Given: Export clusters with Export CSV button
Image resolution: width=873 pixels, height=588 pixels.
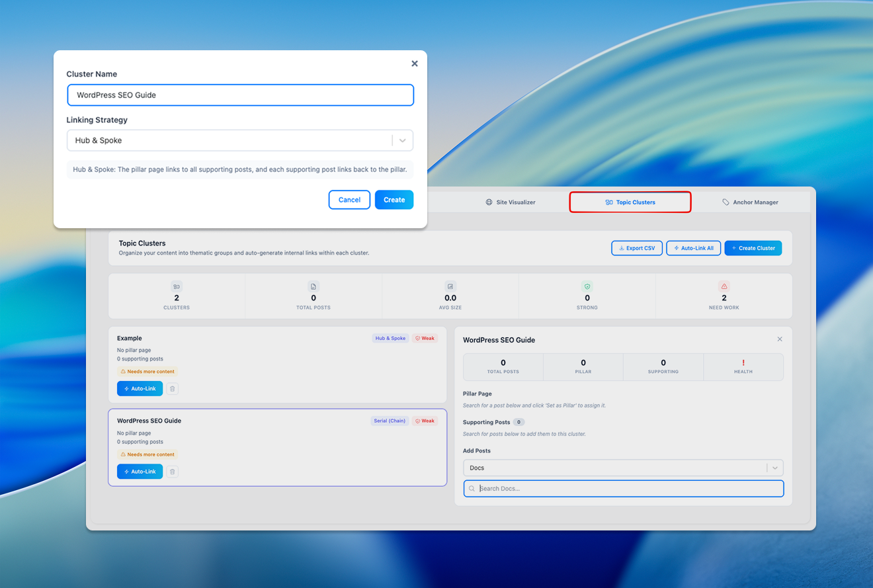Looking at the screenshot, I should pyautogui.click(x=636, y=248).
